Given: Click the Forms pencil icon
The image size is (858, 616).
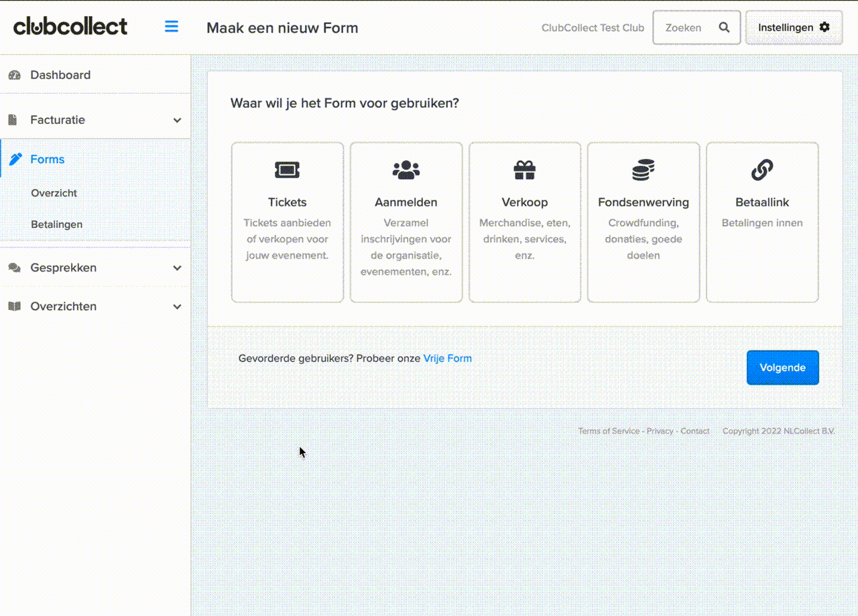Looking at the screenshot, I should (x=16, y=160).
